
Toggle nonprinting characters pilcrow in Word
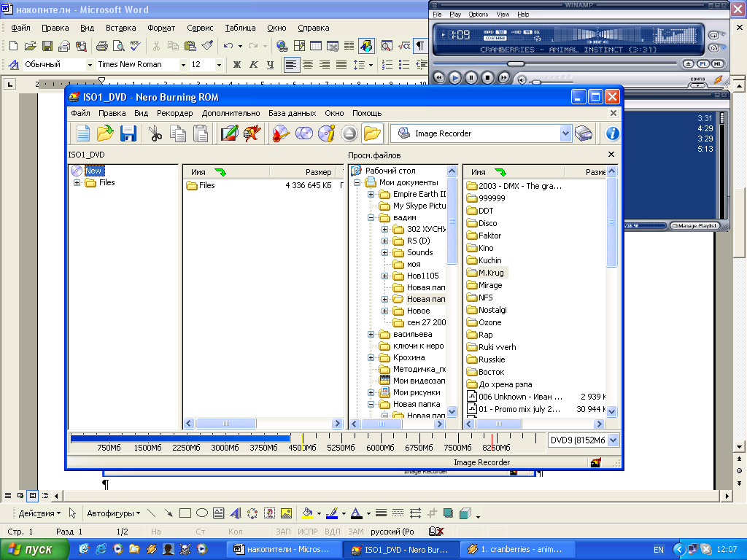point(420,46)
